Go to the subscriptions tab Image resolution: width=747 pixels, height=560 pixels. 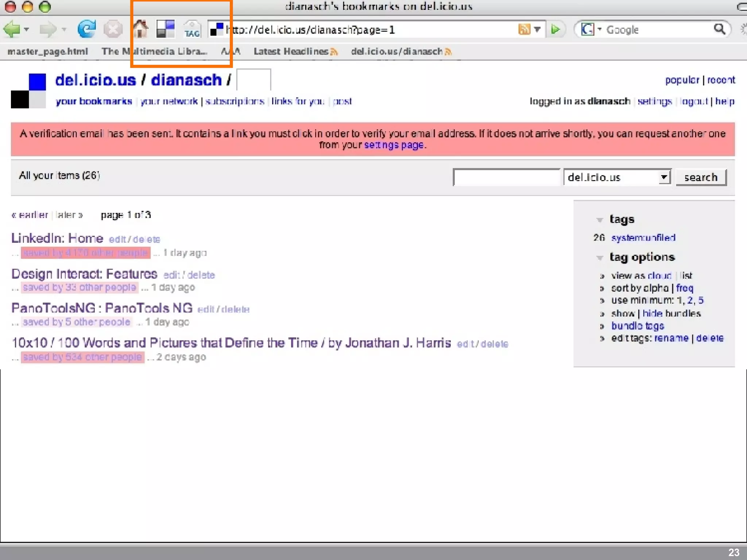click(x=235, y=101)
